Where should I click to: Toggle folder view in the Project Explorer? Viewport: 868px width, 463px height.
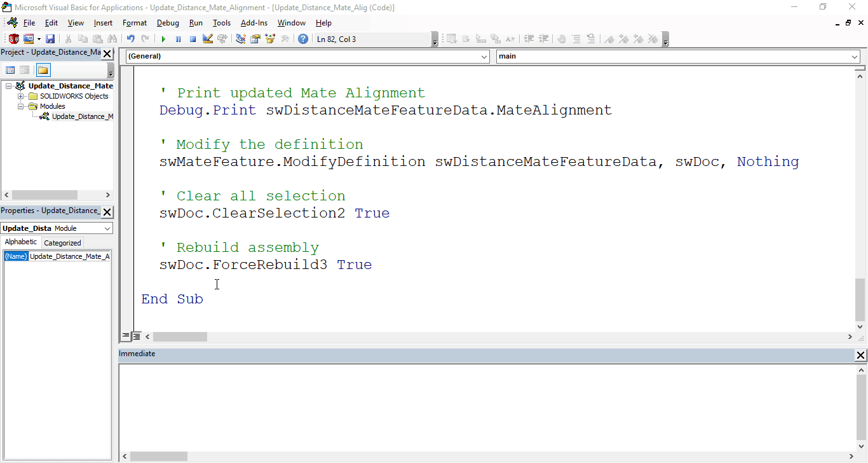(43, 69)
